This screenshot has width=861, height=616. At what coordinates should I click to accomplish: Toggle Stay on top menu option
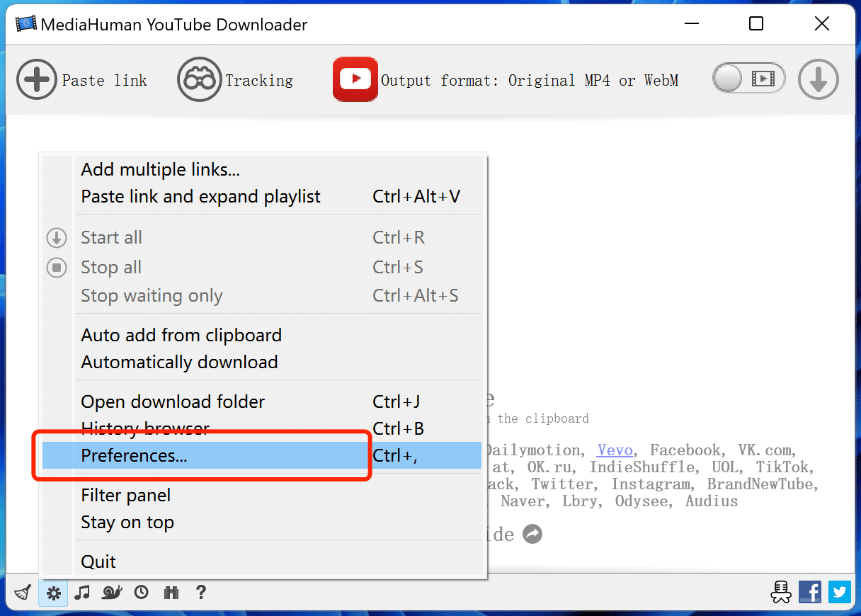(127, 523)
